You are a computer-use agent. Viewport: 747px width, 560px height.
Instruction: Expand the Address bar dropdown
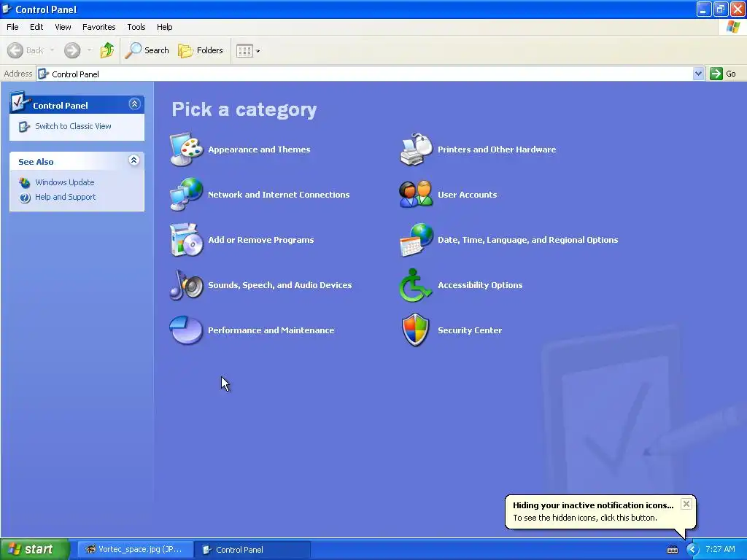(x=698, y=74)
